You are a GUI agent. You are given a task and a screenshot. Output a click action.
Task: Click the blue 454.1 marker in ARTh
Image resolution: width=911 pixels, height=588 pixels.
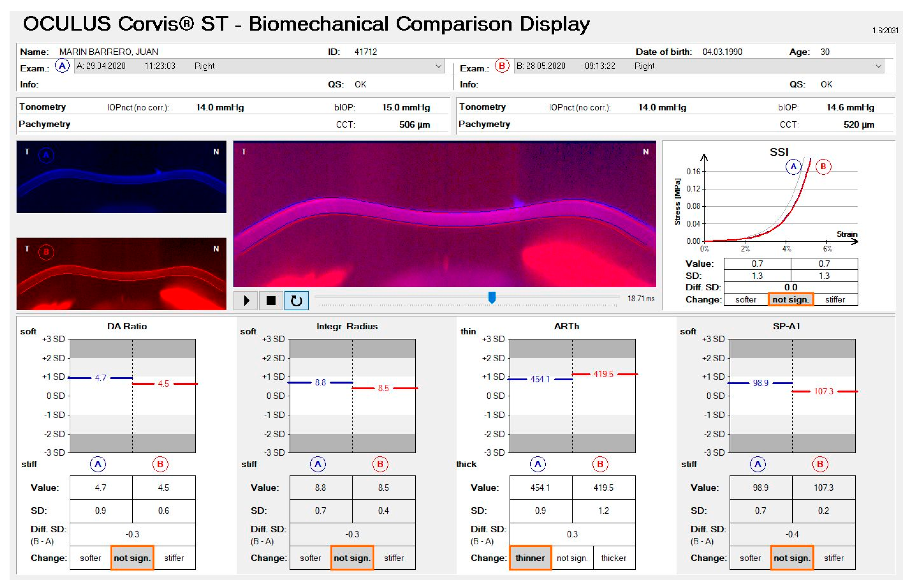pyautogui.click(x=540, y=379)
